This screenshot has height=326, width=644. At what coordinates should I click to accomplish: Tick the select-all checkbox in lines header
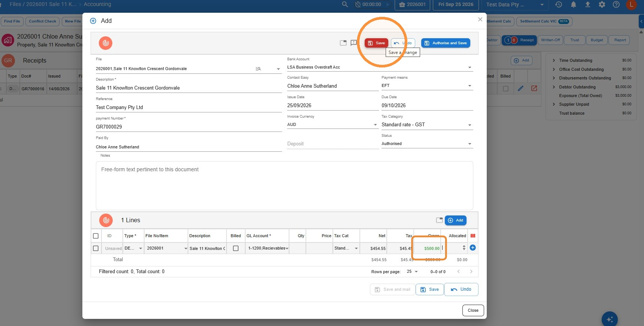click(x=95, y=236)
